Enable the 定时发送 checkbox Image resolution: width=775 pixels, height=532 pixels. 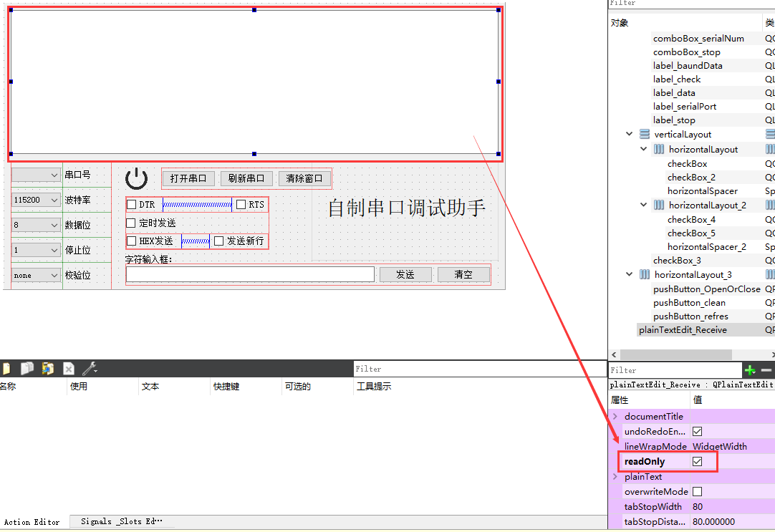[131, 223]
